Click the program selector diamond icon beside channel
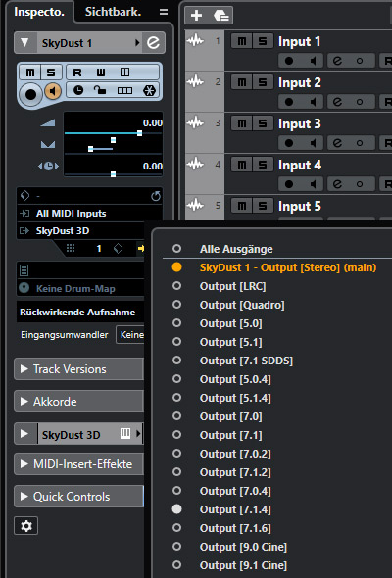 [x=118, y=249]
